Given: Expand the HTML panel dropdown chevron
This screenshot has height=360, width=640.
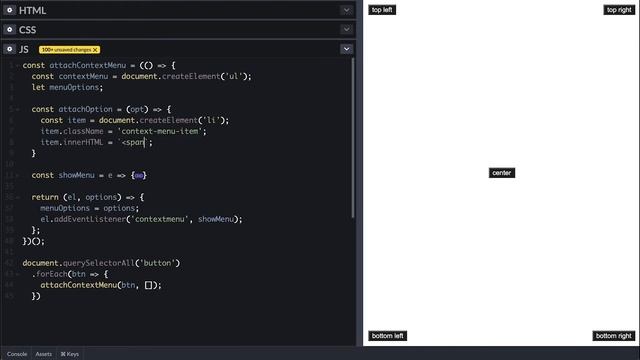Looking at the screenshot, I should 346,10.
